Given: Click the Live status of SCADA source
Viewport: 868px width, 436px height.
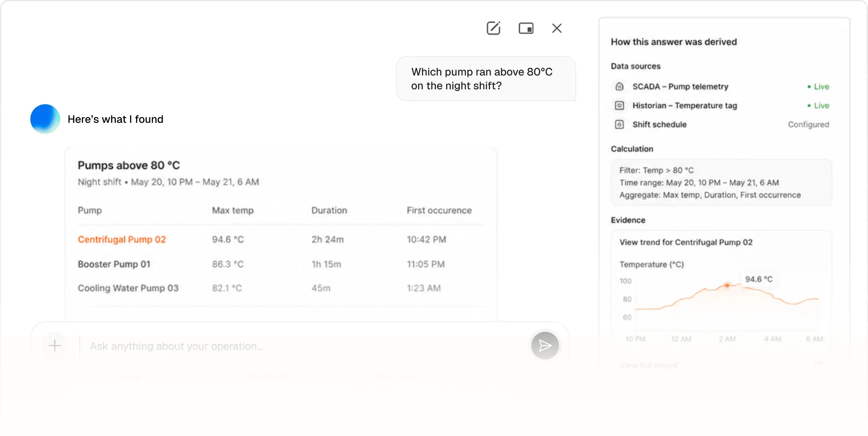Looking at the screenshot, I should click(x=818, y=87).
